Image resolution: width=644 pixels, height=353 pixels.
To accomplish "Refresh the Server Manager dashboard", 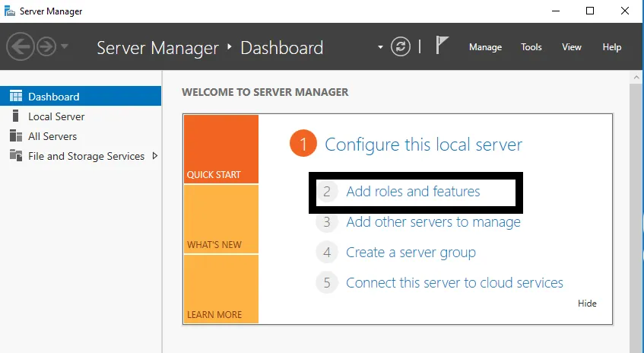I will 401,46.
